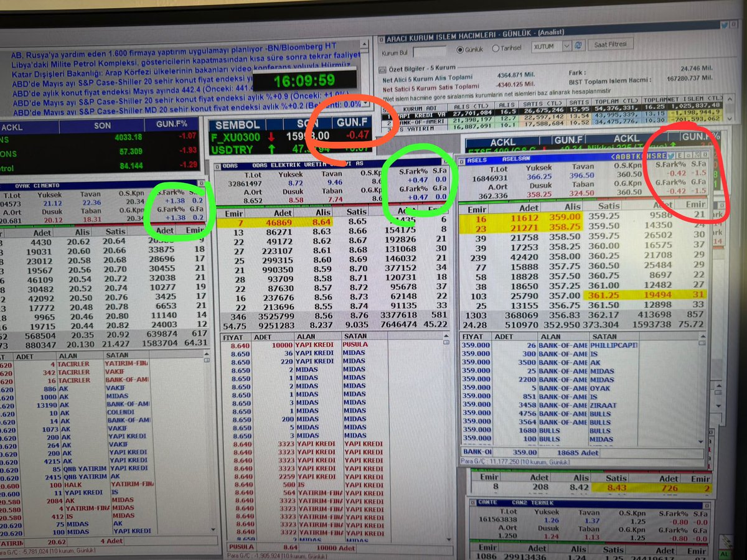The height and width of the screenshot is (560, 747).
Task: Click ZIRAAT seller in ASELS trades
Action: [603, 405]
